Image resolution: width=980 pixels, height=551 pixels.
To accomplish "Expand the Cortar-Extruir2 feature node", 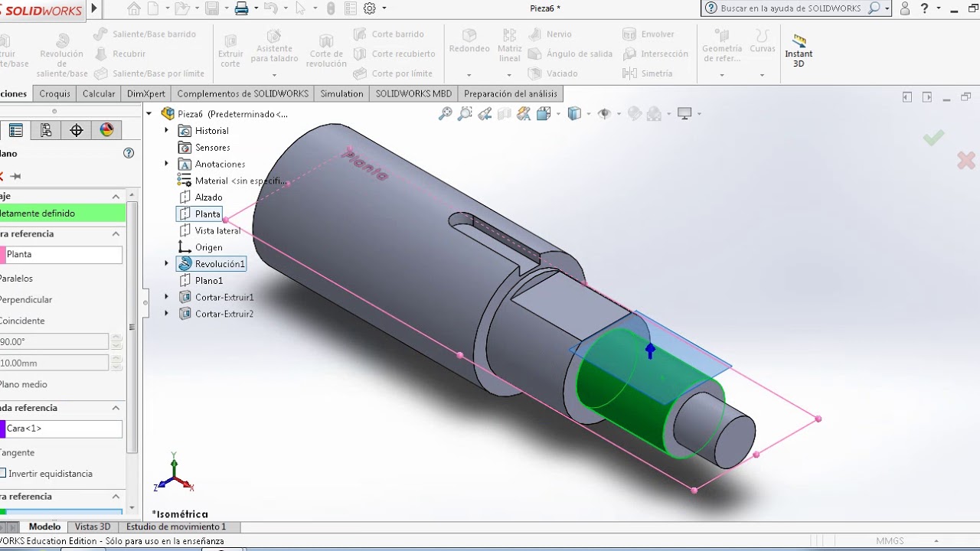I will point(167,314).
